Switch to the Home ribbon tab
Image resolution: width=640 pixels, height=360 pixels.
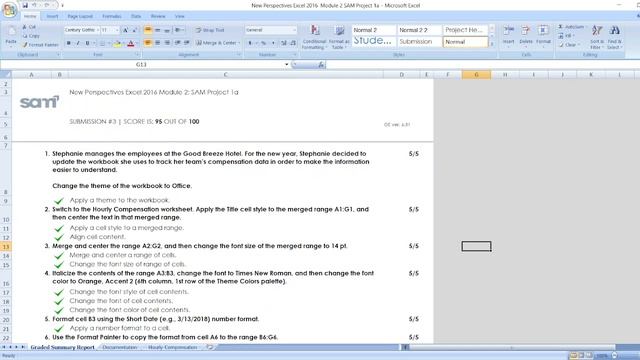(x=30, y=16)
